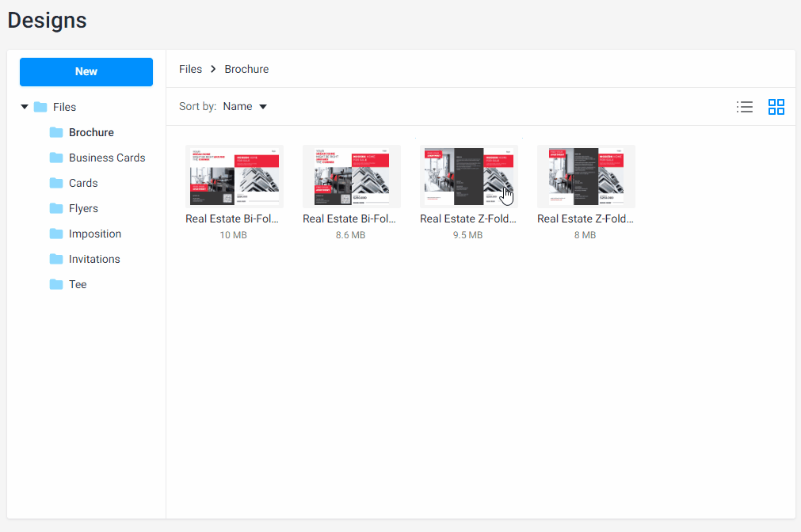Image resolution: width=801 pixels, height=532 pixels.
Task: Switch to list view layout
Action: tap(744, 107)
